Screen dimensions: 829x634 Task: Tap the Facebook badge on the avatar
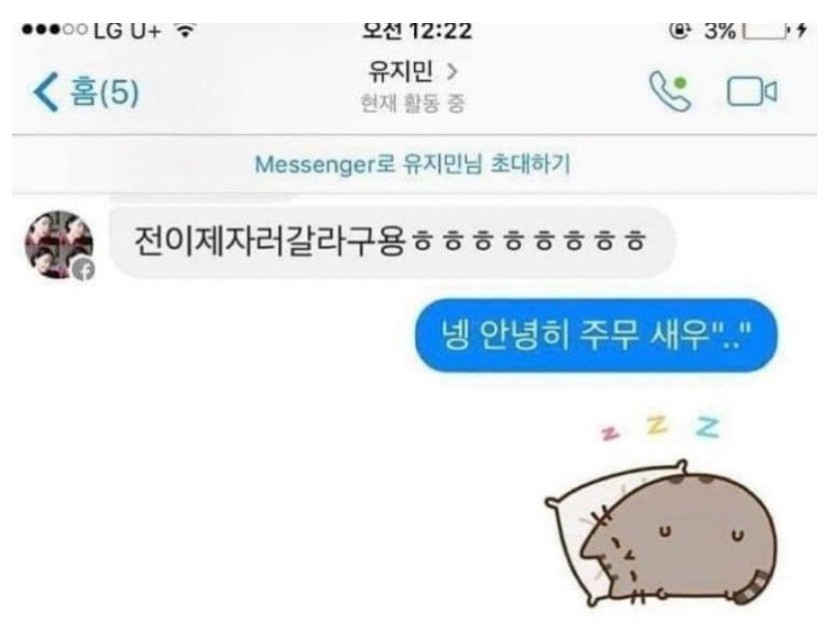84,270
